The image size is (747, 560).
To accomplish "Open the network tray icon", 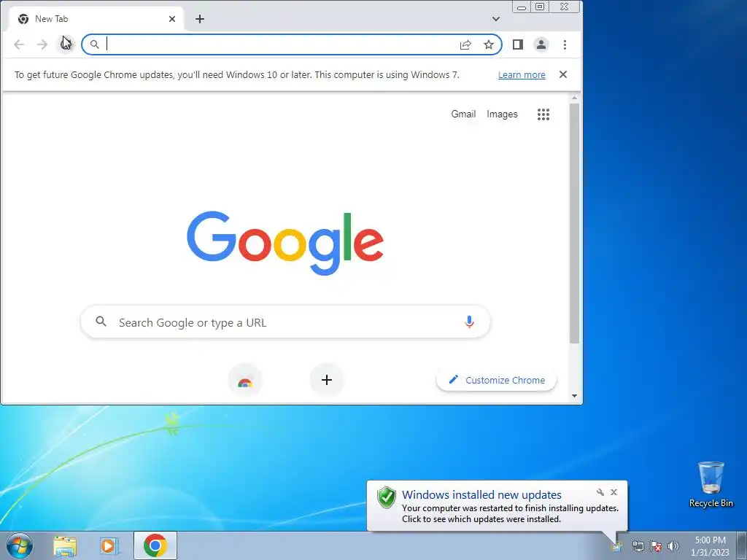I will coord(638,546).
